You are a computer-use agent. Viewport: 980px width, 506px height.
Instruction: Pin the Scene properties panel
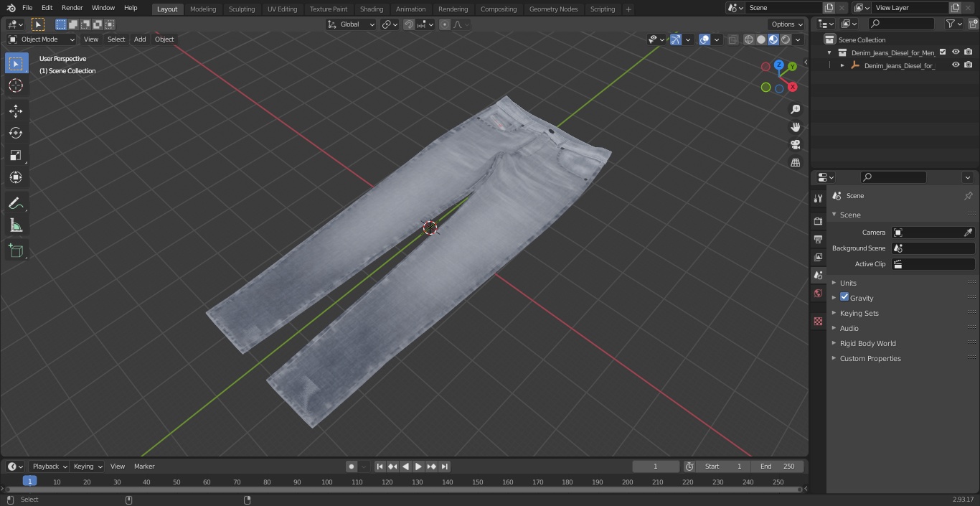tap(968, 196)
